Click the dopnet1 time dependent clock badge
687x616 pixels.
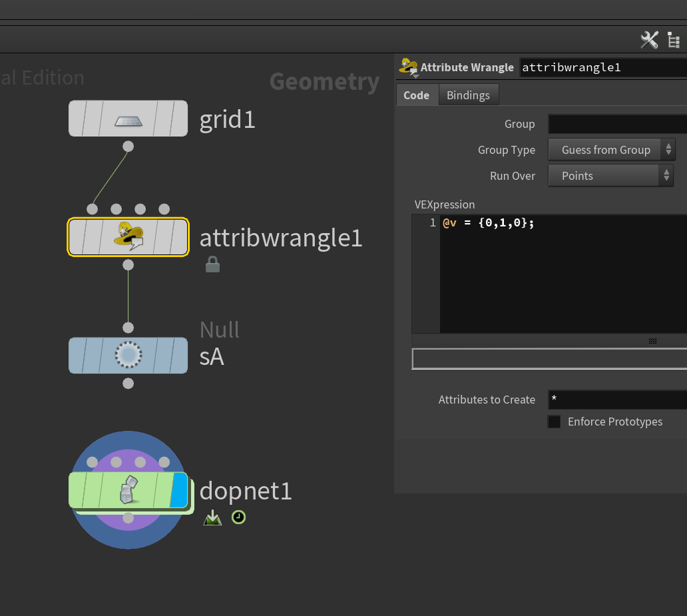(238, 517)
